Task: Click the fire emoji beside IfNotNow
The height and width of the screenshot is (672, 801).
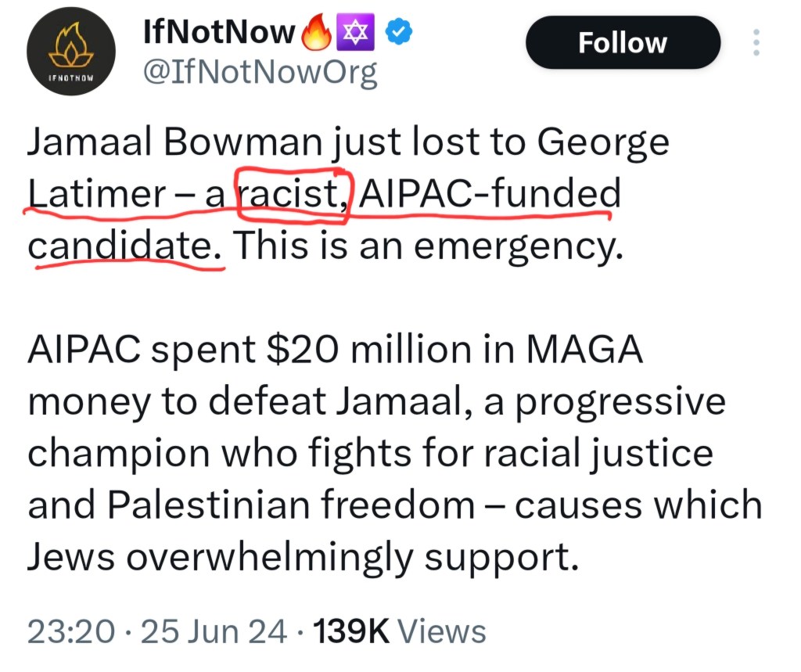Action: (x=316, y=32)
